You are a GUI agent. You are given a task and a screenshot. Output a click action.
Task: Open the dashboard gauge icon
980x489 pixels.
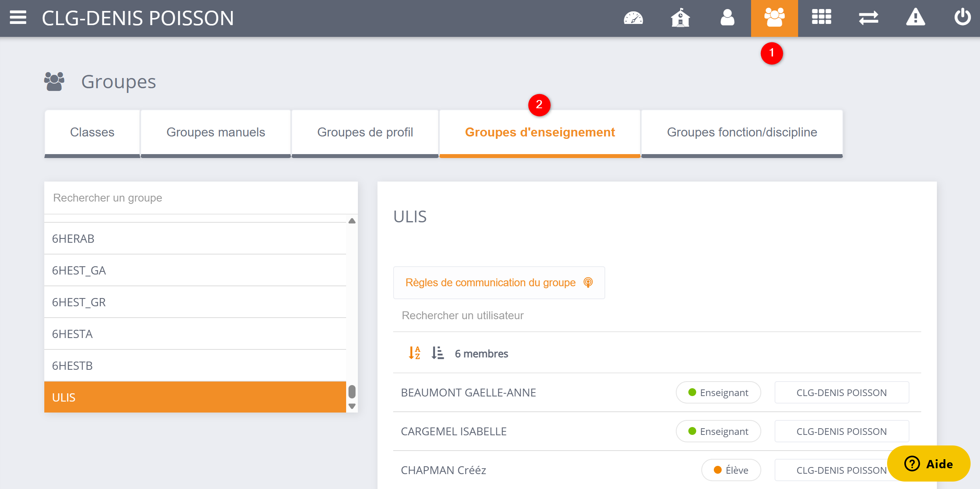click(633, 18)
